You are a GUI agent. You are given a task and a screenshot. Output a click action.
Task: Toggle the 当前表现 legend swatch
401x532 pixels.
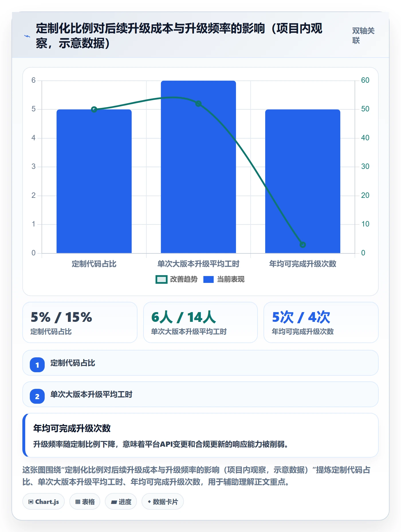click(x=209, y=279)
